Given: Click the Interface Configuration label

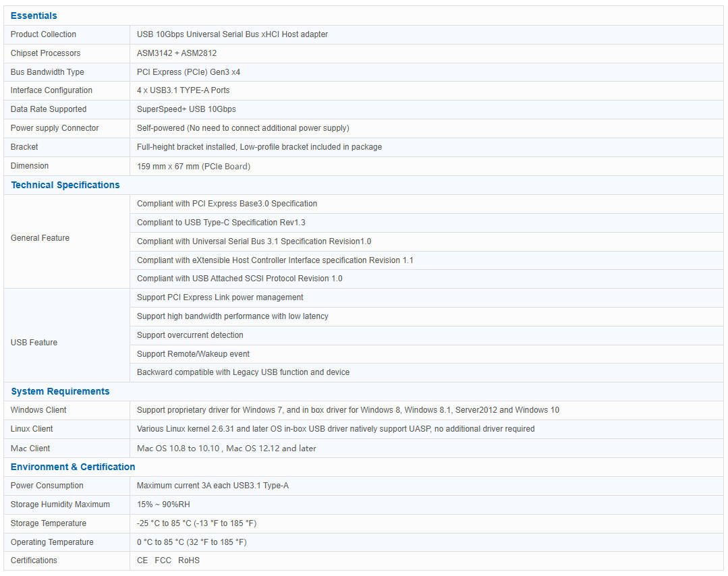Looking at the screenshot, I should click(51, 90).
